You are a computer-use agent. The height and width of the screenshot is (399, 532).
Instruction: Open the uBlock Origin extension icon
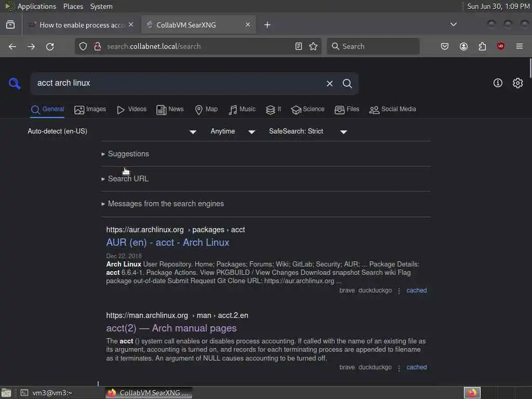coord(501,46)
